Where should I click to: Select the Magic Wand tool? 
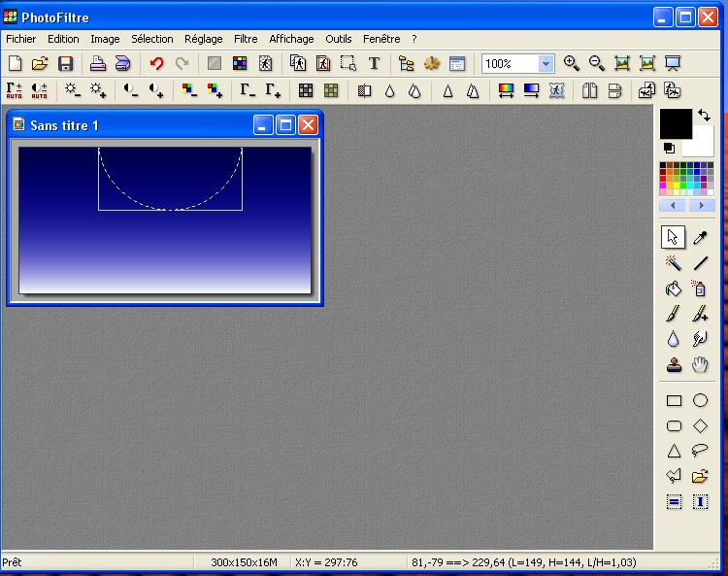point(674,263)
